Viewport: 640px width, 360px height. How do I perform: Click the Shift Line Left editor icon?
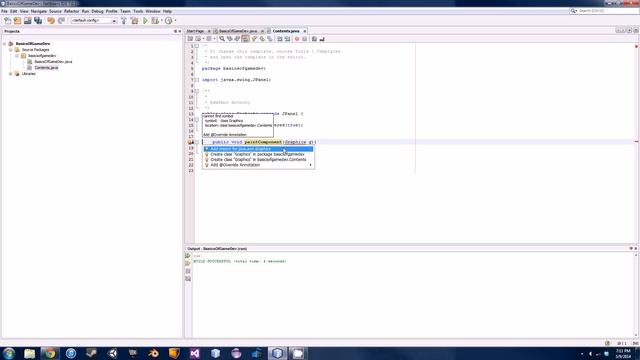pos(280,39)
